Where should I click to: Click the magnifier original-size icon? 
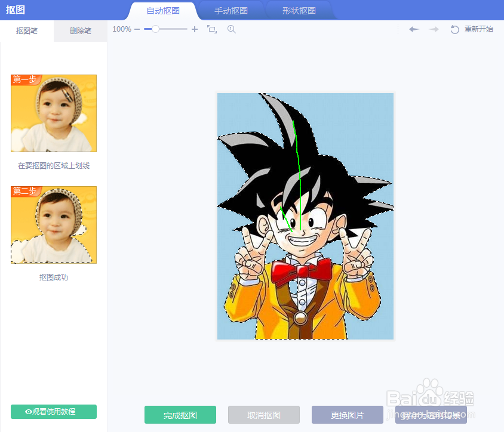[x=232, y=29]
